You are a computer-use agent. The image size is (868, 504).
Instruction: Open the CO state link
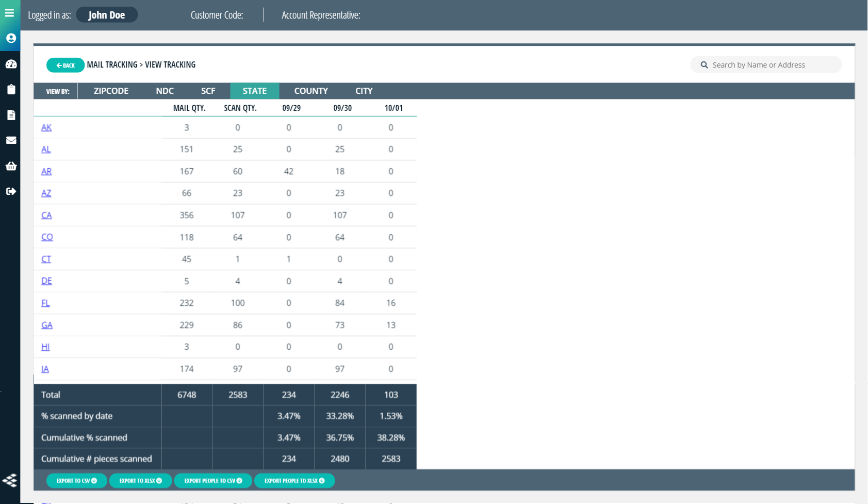pos(47,237)
